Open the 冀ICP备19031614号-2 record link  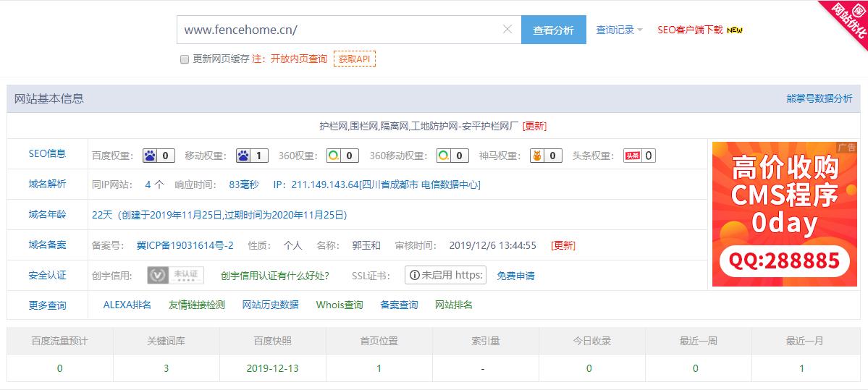[185, 245]
